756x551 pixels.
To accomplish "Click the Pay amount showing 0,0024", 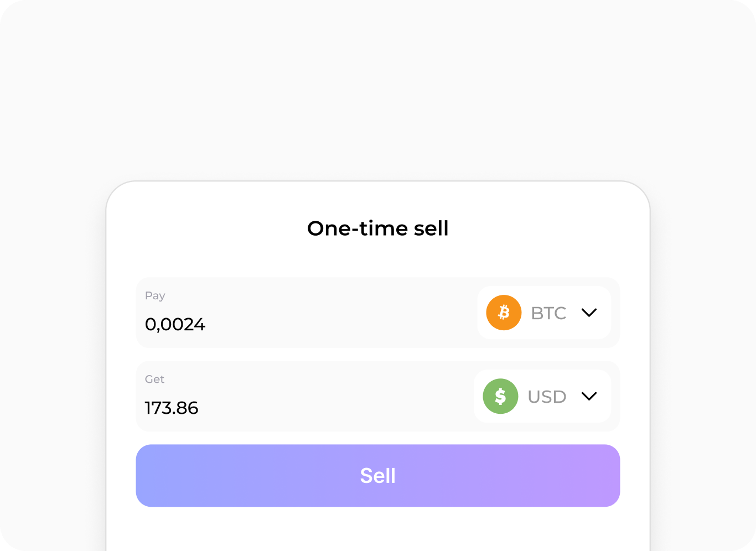I will tap(175, 325).
